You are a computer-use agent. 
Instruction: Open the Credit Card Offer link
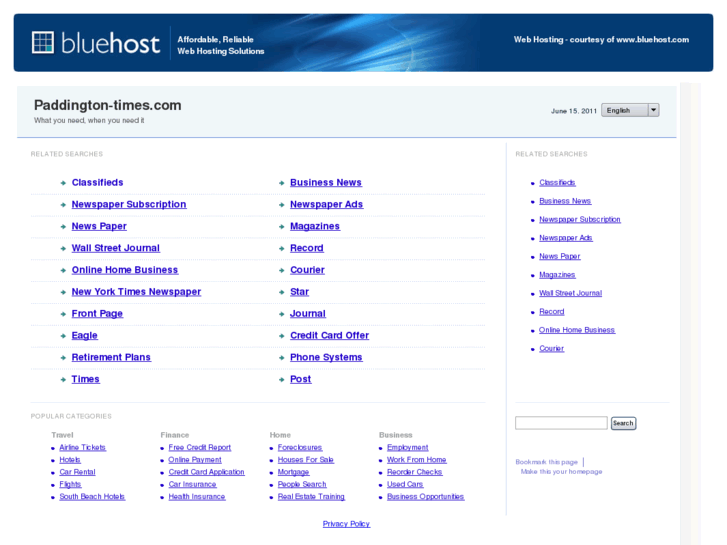coord(330,335)
